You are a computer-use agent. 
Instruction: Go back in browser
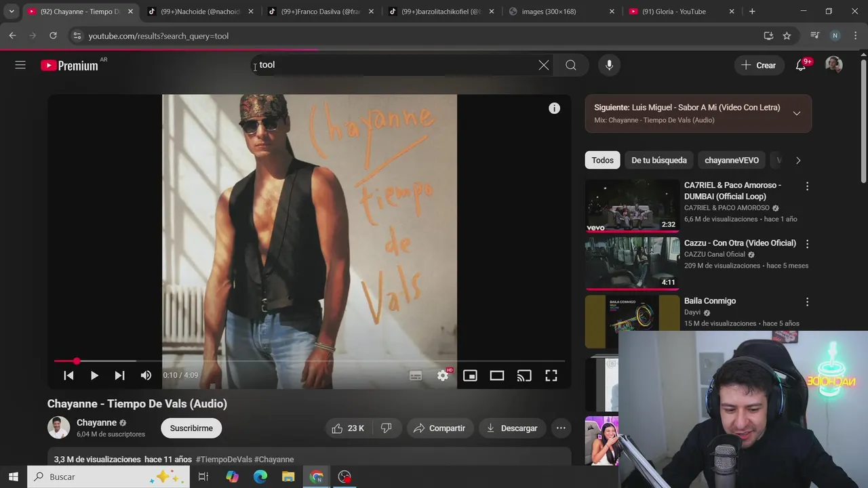tap(12, 36)
